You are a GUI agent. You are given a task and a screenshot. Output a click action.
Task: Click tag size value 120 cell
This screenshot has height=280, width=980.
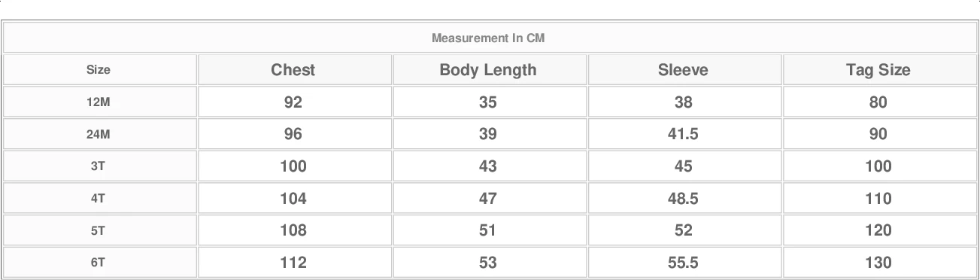[878, 231]
